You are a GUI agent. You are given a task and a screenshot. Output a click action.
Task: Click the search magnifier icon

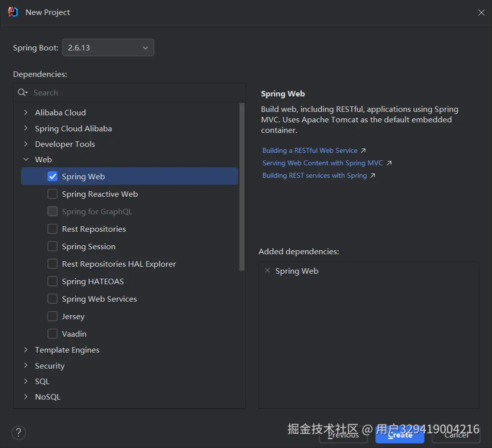[22, 92]
